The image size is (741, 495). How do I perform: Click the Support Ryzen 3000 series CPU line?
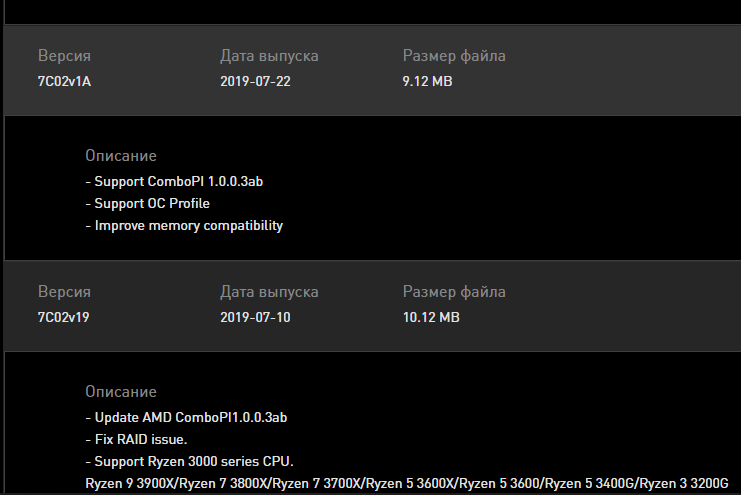pos(189,461)
